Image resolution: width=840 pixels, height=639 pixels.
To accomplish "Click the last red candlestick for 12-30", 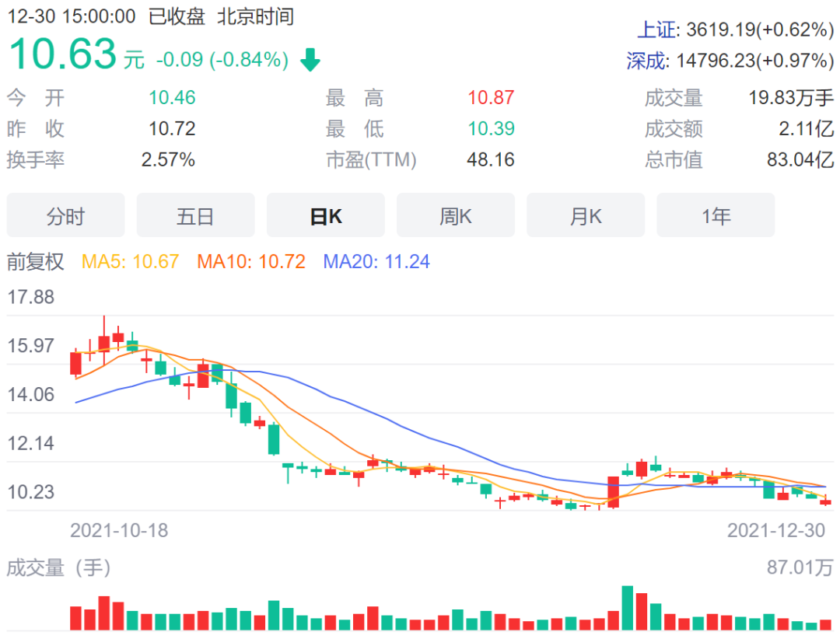I will point(825,501).
